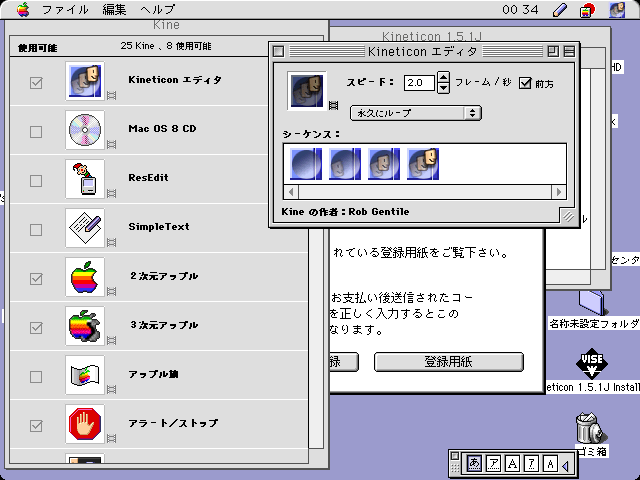
Task: Select the fourth sequence frame with bright face
Action: [423, 164]
